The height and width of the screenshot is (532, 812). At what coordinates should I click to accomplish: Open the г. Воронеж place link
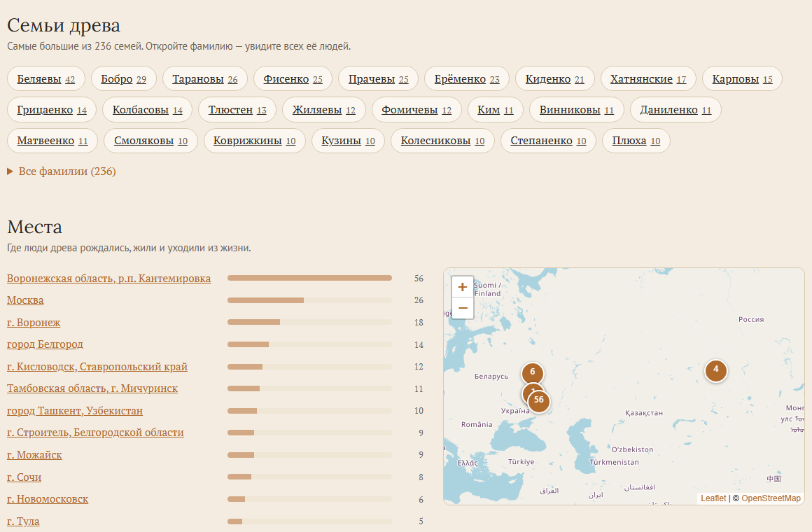pyautogui.click(x=34, y=323)
